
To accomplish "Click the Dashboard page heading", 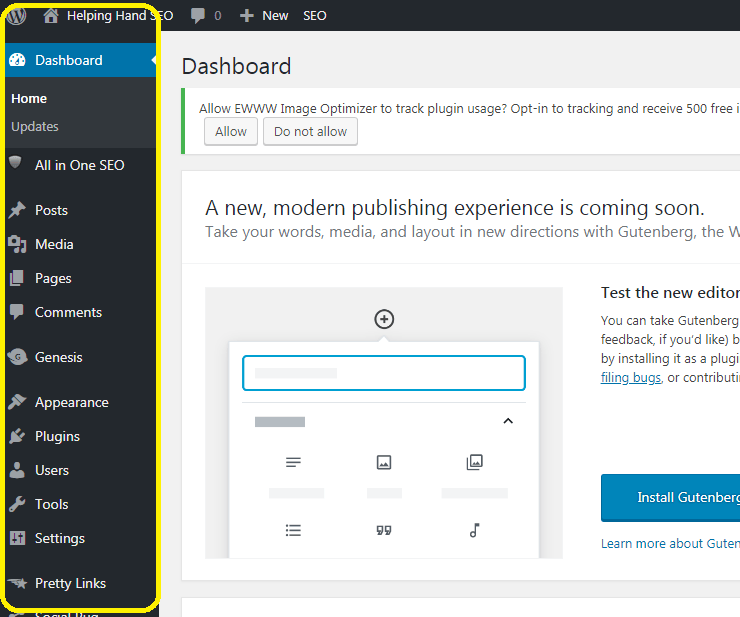I will pyautogui.click(x=236, y=66).
